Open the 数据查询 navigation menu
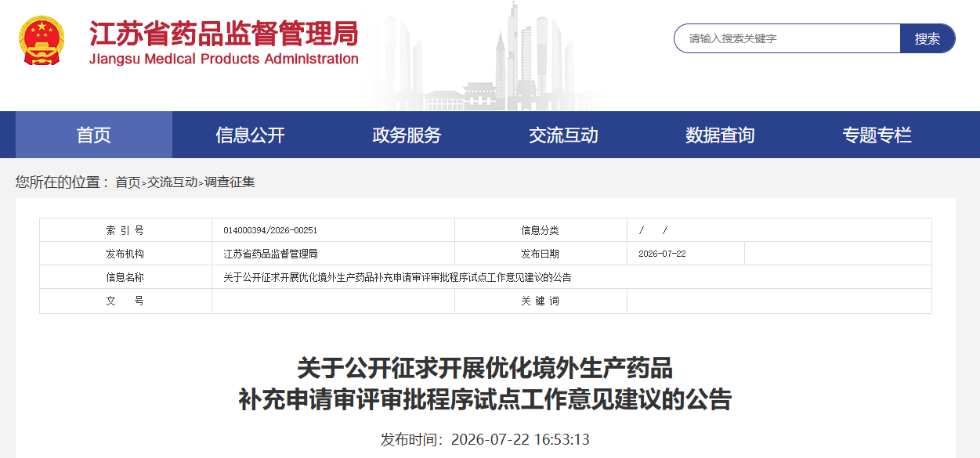980x458 pixels. coord(721,135)
